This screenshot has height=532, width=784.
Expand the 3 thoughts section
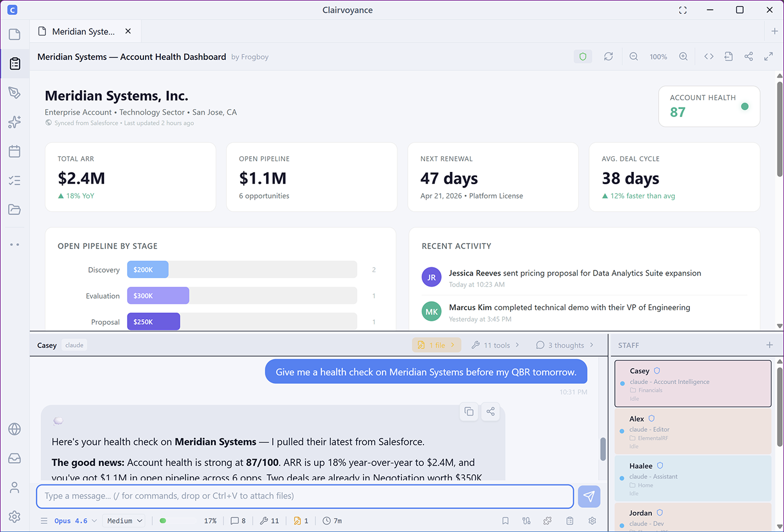coord(564,345)
